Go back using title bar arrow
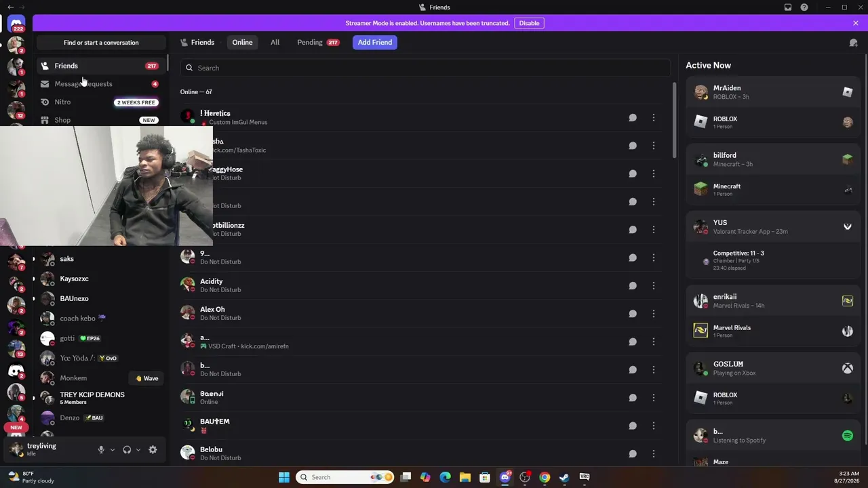 point(10,7)
